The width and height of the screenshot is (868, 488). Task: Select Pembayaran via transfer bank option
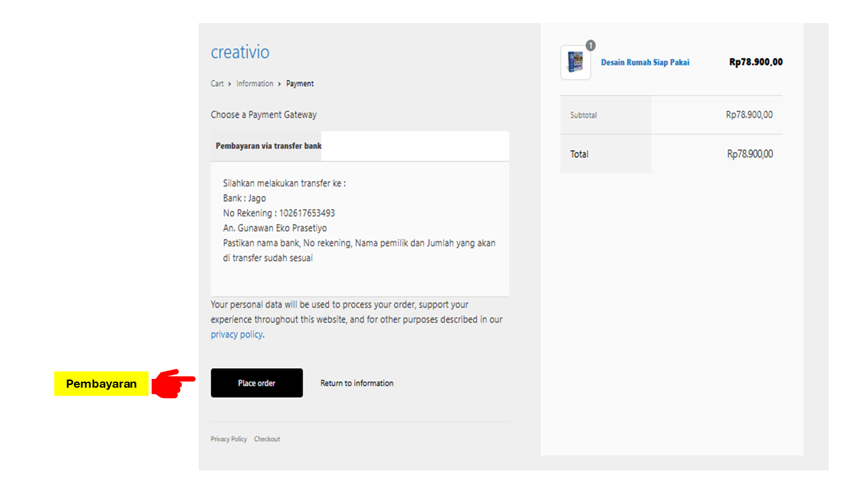pyautogui.click(x=269, y=146)
